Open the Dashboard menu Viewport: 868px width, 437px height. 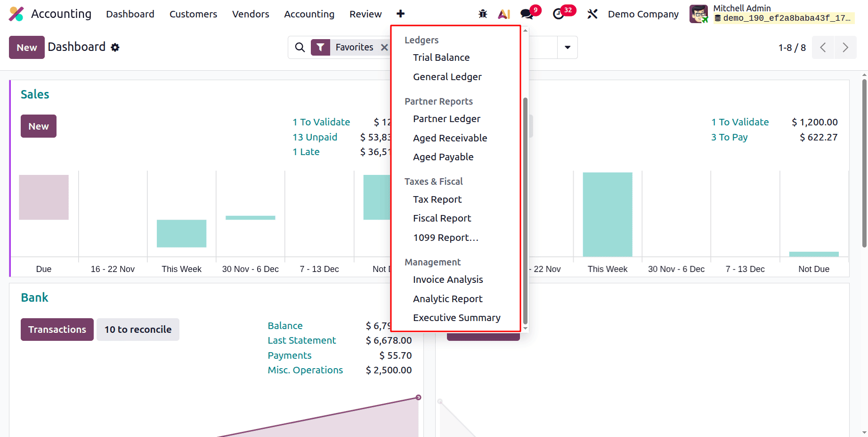click(x=130, y=14)
